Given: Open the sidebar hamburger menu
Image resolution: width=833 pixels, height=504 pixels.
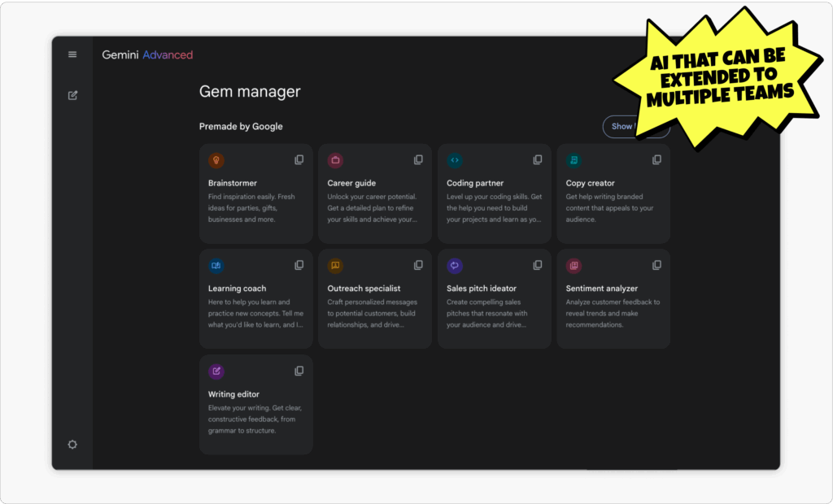Looking at the screenshot, I should 72,54.
